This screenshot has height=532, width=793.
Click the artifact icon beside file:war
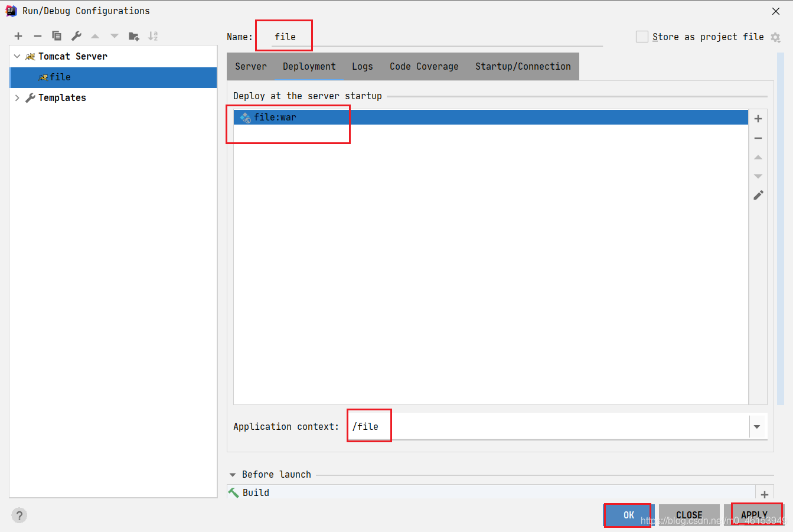click(246, 118)
